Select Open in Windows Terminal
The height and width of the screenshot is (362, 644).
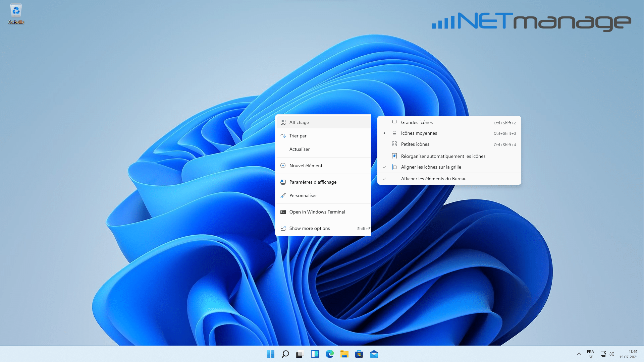323,212
